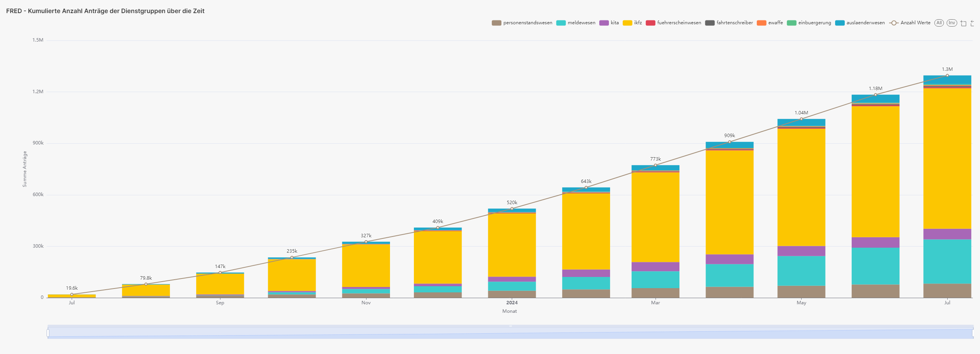Toggle the Anzahl Werte line marker icon
This screenshot has width=980, height=354.
click(894, 23)
